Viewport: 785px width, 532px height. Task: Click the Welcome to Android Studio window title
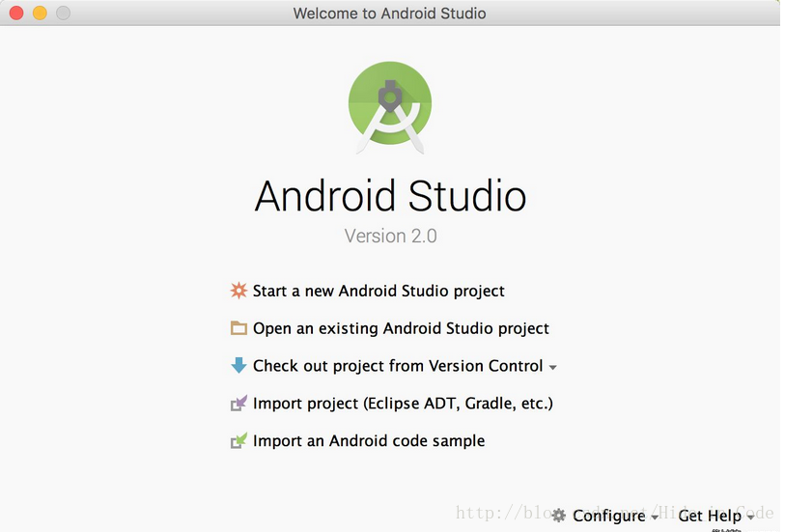click(x=389, y=13)
